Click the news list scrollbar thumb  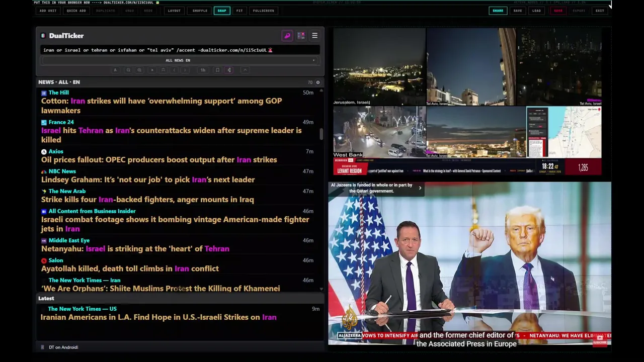pos(321,134)
